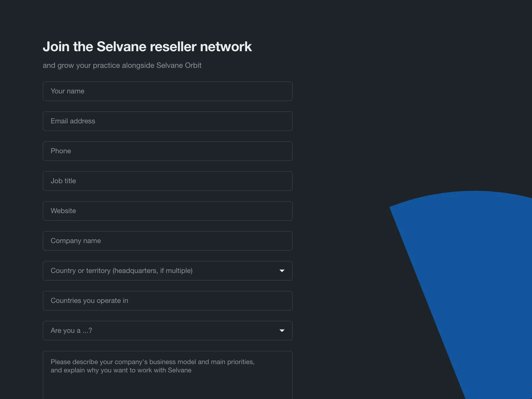Click the 'and grow your practice' subtitle text
This screenshot has width=532, height=399.
122,66
